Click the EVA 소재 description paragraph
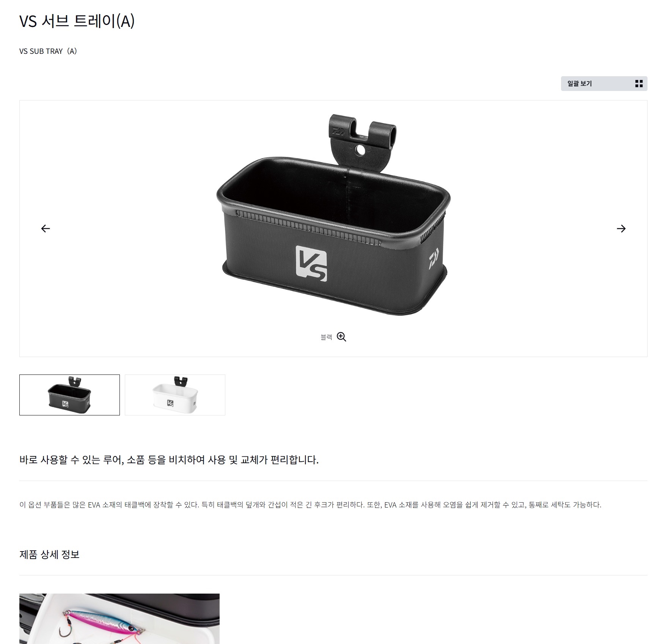668x644 pixels. point(310,505)
